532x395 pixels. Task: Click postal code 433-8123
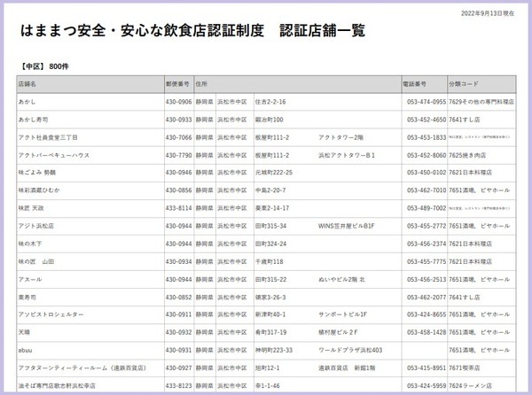[179, 386]
